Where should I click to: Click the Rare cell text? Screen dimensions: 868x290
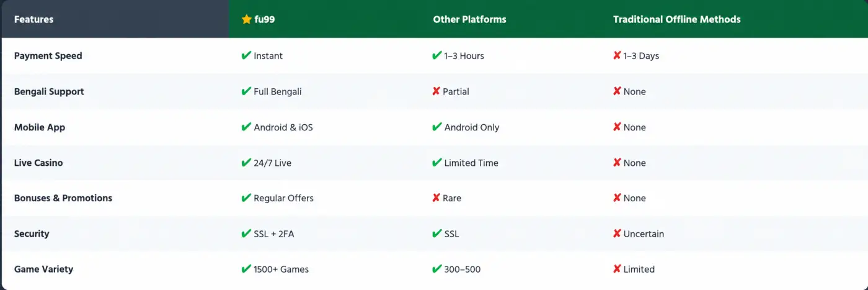coord(452,198)
